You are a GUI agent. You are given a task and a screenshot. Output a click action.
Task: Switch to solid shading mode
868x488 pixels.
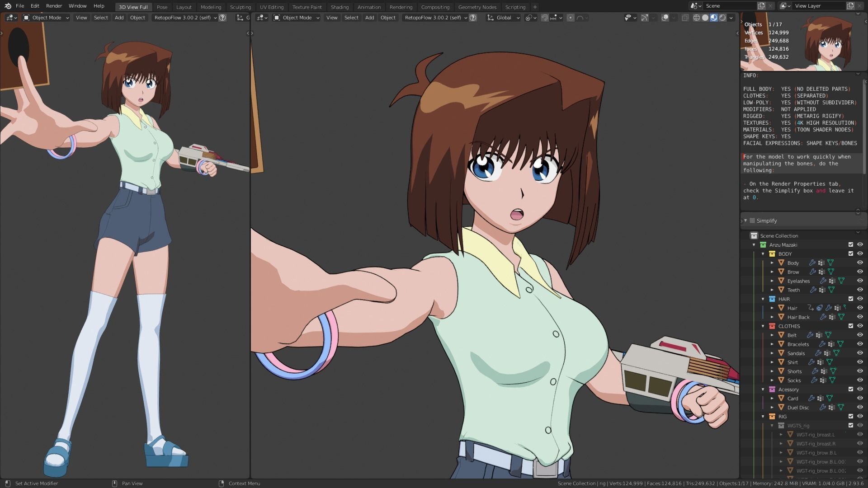pyautogui.click(x=705, y=18)
